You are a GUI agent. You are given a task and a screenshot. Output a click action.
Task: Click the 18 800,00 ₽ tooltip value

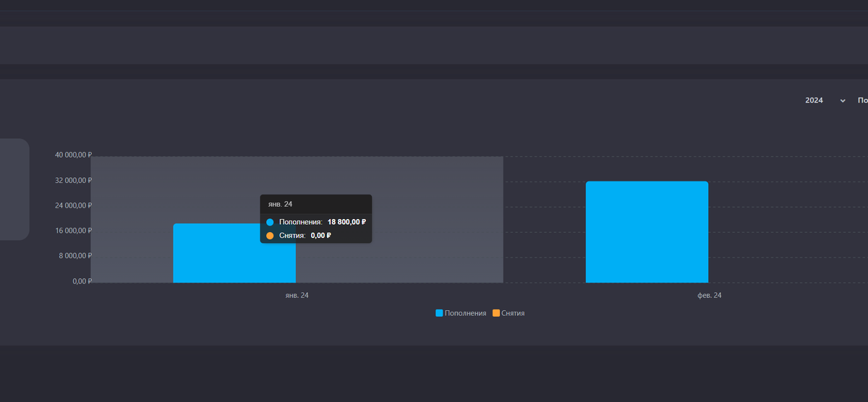tap(346, 222)
